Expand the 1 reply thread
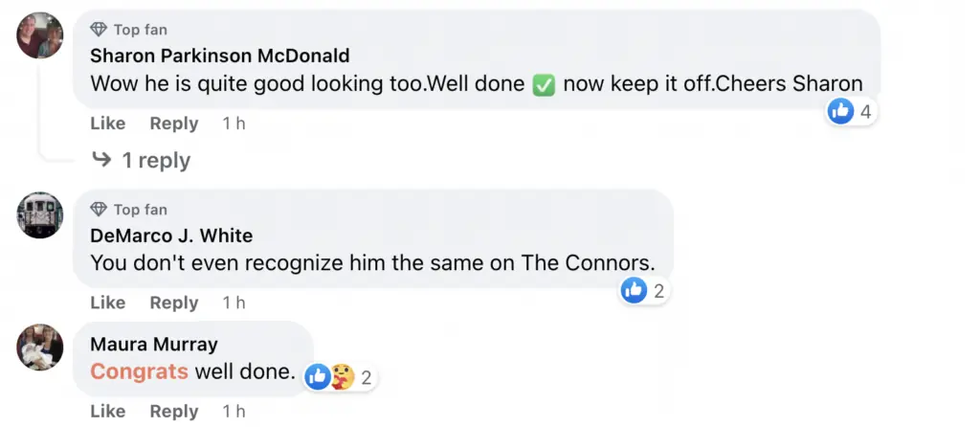 pyautogui.click(x=155, y=160)
